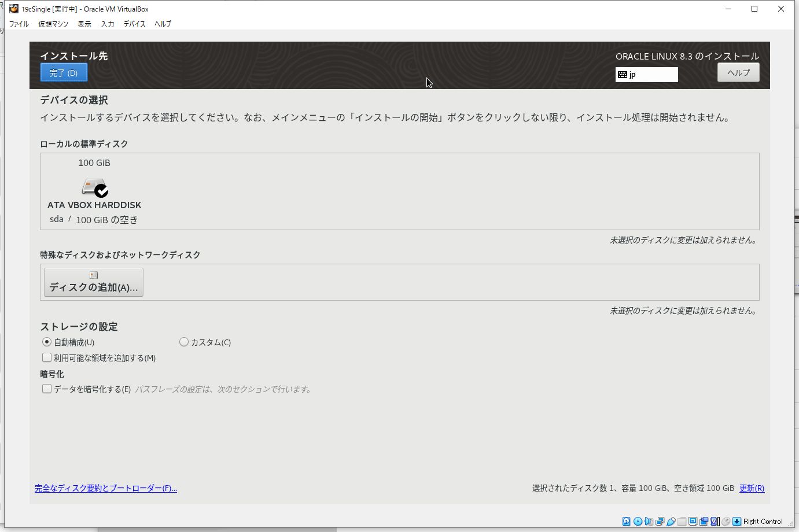
Task: Select automatic storage configuration (自動構成)
Action: click(47, 342)
